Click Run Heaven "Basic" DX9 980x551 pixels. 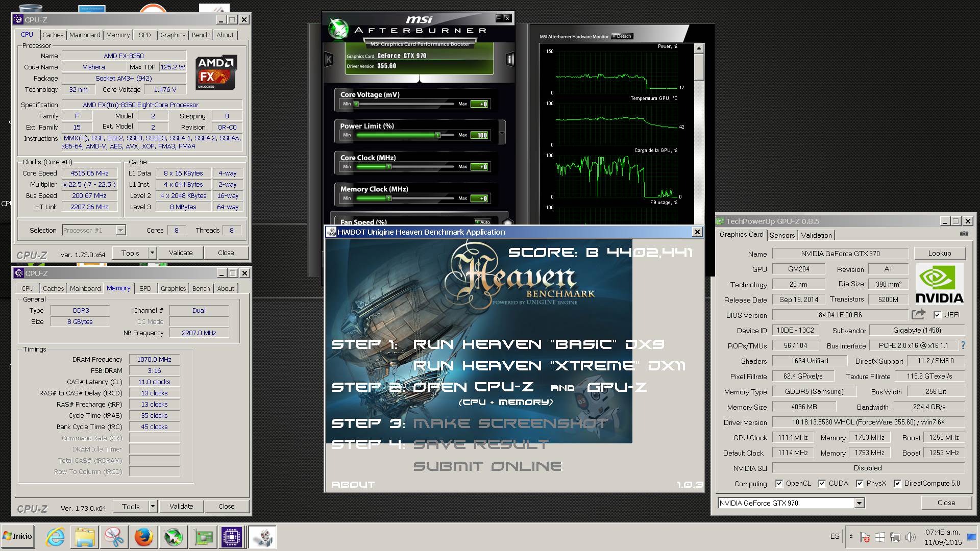(538, 344)
